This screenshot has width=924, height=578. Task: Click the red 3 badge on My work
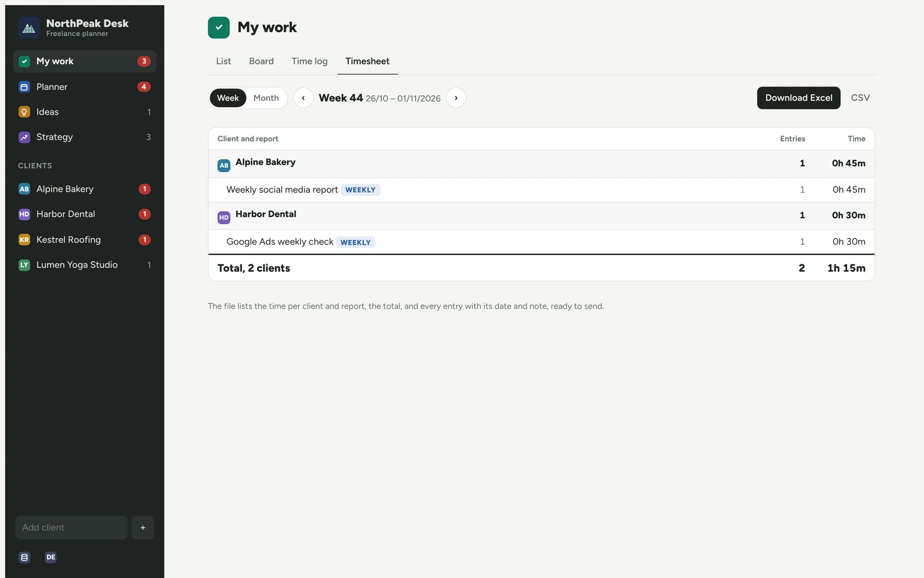144,61
